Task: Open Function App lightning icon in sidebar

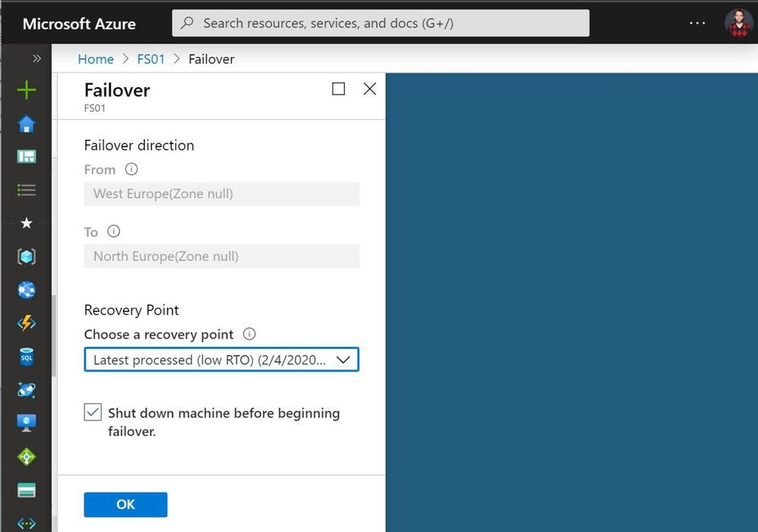Action: pos(26,323)
